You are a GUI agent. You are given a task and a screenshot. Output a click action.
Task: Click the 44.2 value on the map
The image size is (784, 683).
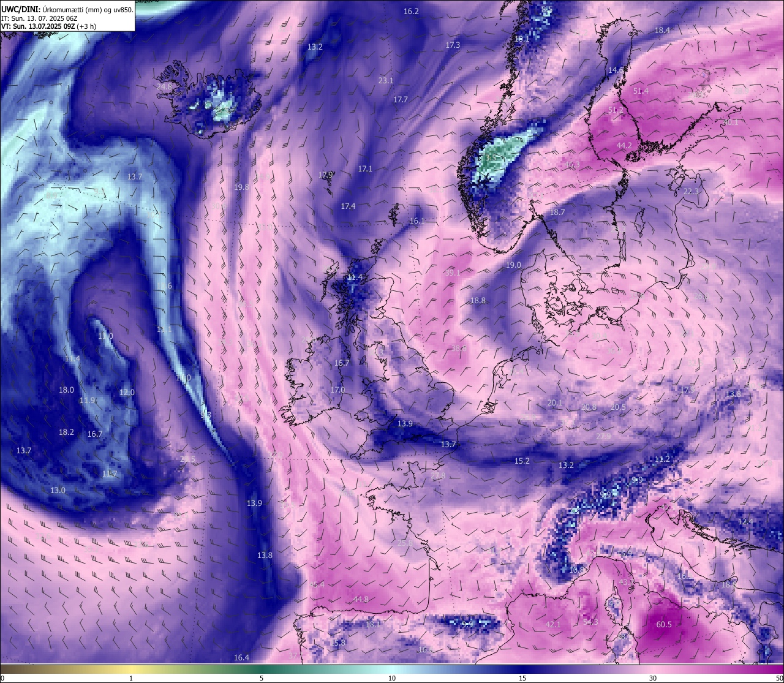point(624,145)
